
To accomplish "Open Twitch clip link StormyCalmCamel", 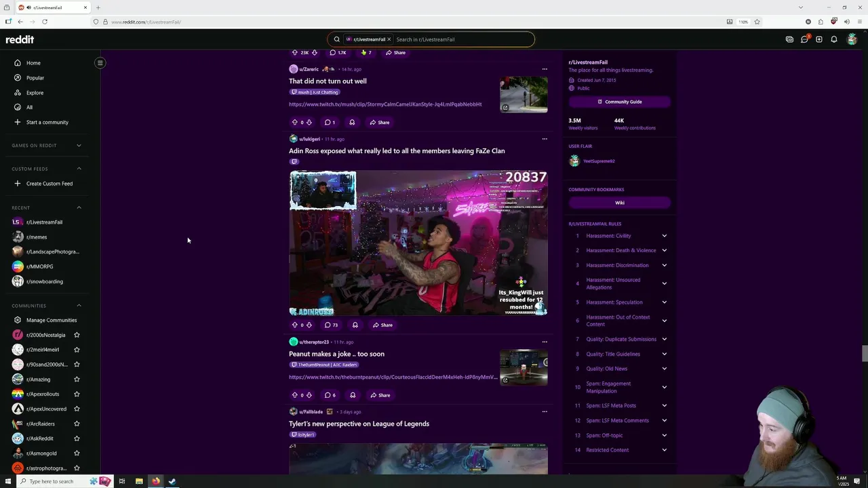I will pos(385,104).
